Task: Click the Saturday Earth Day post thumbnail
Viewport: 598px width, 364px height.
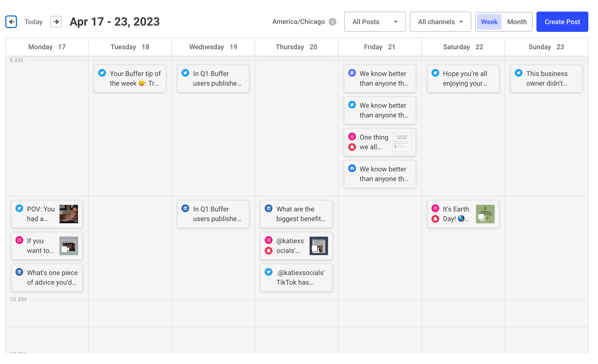Action: [485, 214]
